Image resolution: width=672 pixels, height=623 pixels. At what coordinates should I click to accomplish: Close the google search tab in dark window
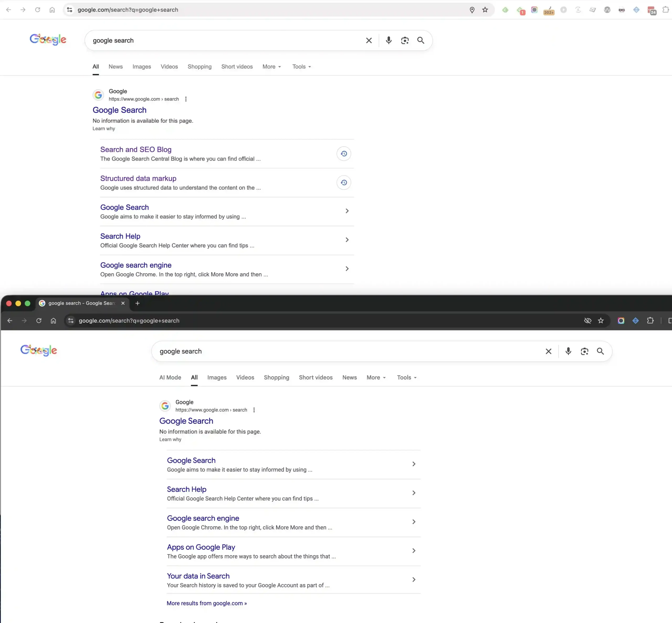click(x=123, y=303)
